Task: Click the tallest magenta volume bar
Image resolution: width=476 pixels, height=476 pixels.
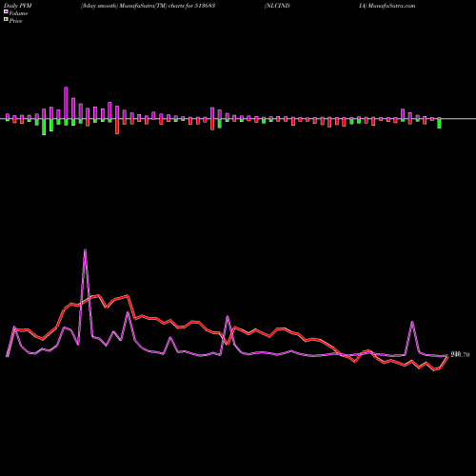Action: click(66, 103)
